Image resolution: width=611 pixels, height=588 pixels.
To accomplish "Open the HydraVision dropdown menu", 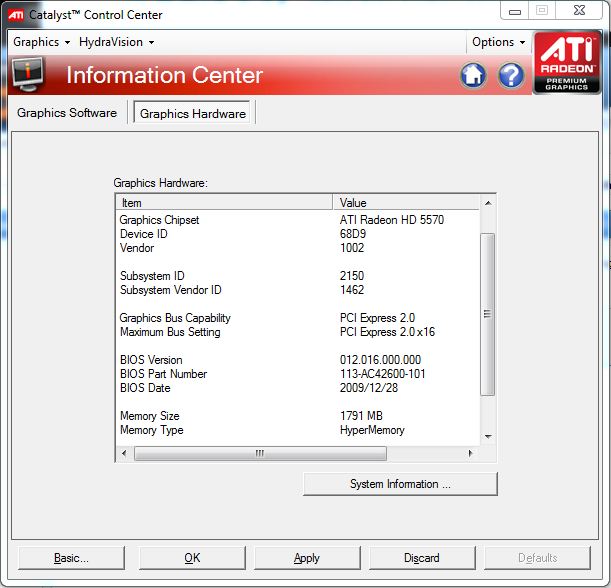I will [117, 42].
